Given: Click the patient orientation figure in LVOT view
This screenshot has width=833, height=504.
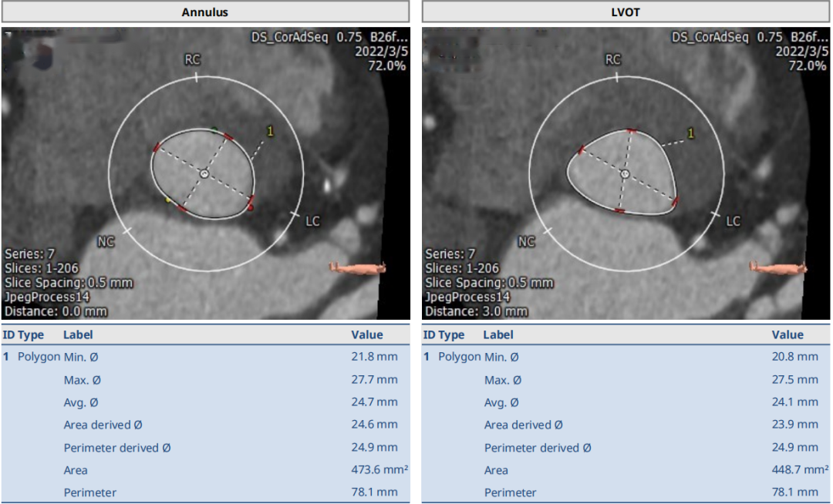Looking at the screenshot, I should 777,267.
